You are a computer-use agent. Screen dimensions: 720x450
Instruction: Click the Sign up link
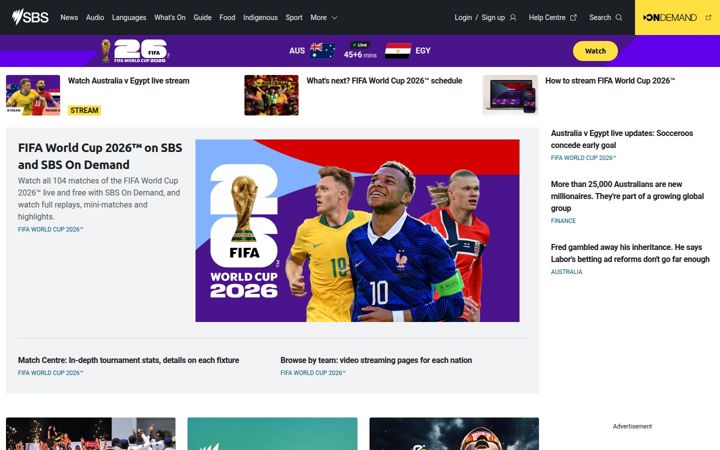click(x=493, y=17)
